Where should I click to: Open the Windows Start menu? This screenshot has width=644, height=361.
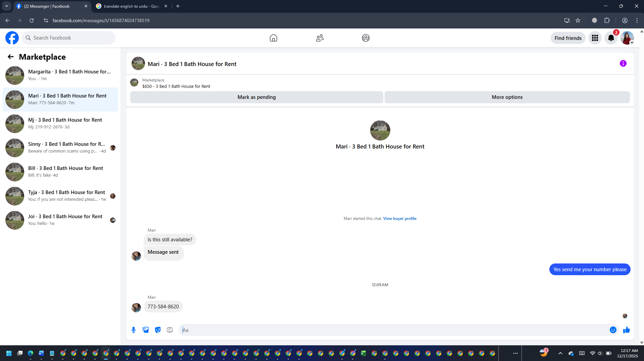(x=9, y=353)
